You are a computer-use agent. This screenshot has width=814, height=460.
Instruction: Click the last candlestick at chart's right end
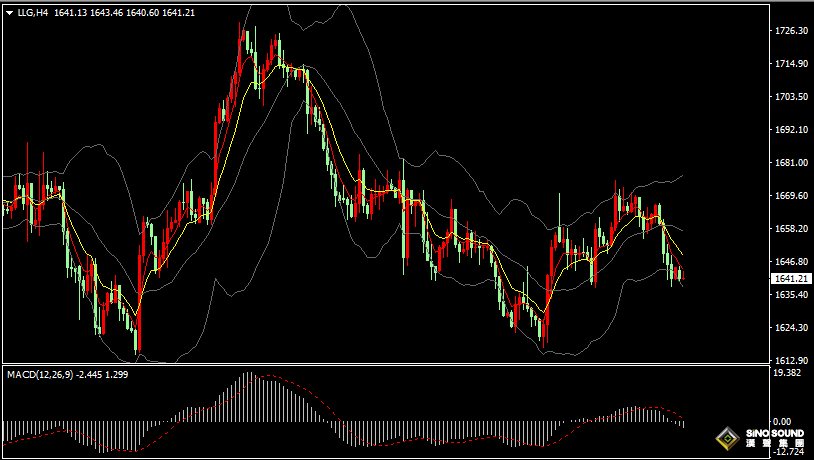click(x=681, y=275)
